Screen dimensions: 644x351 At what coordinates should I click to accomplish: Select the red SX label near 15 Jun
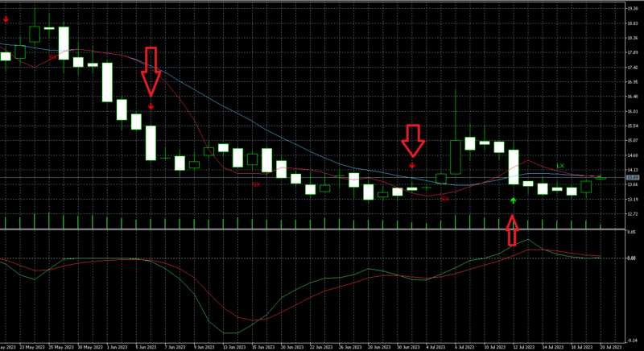click(256, 184)
